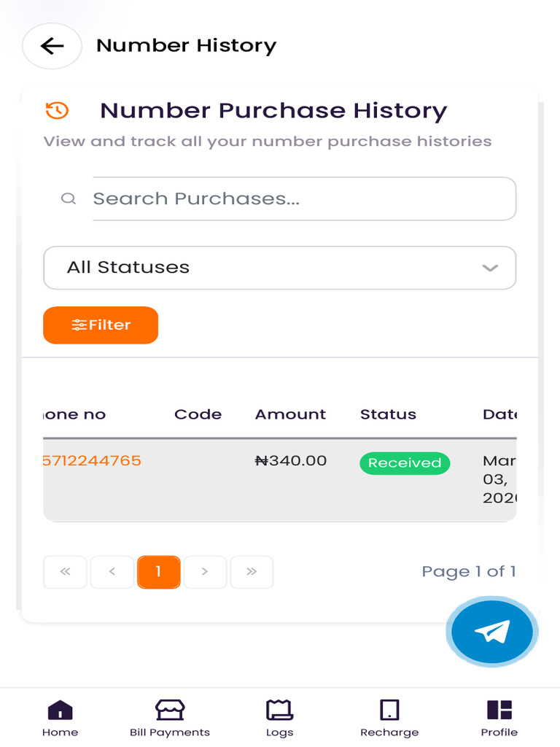Click the search magnifier icon

69,198
